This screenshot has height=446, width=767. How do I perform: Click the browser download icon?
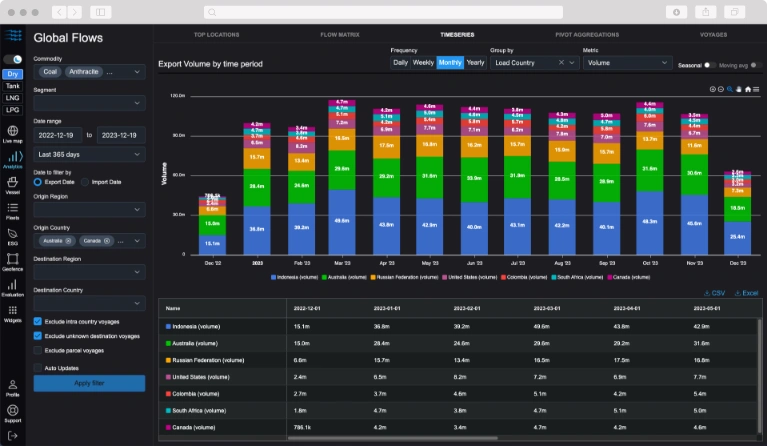(x=676, y=12)
